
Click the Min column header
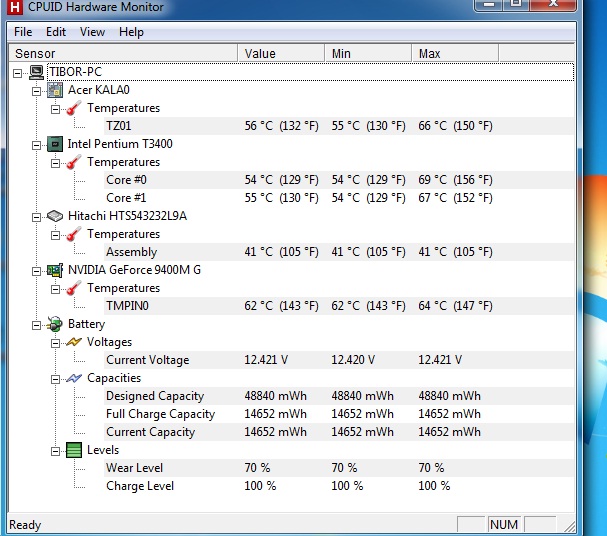(x=368, y=53)
